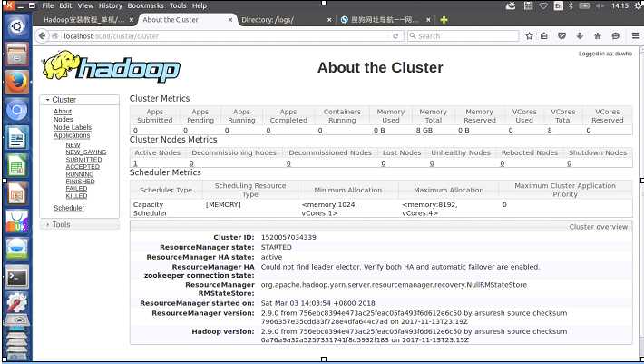
Task: Open the History menu
Action: tap(111, 5)
